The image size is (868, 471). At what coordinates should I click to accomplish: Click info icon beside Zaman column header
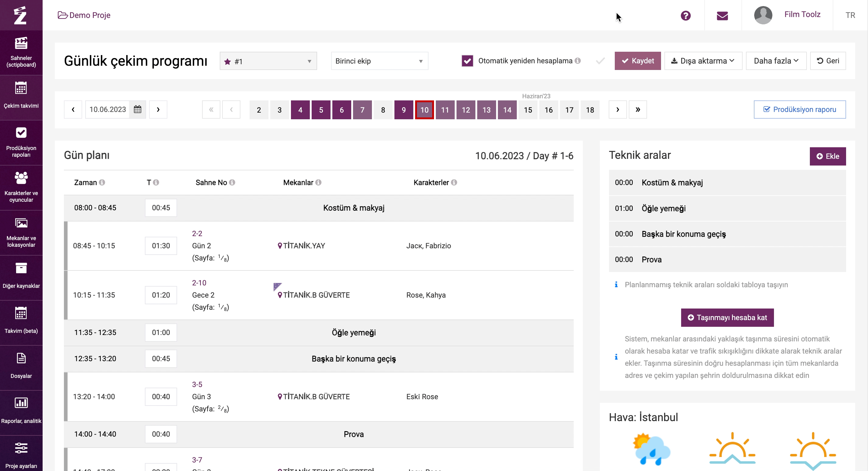pos(102,182)
